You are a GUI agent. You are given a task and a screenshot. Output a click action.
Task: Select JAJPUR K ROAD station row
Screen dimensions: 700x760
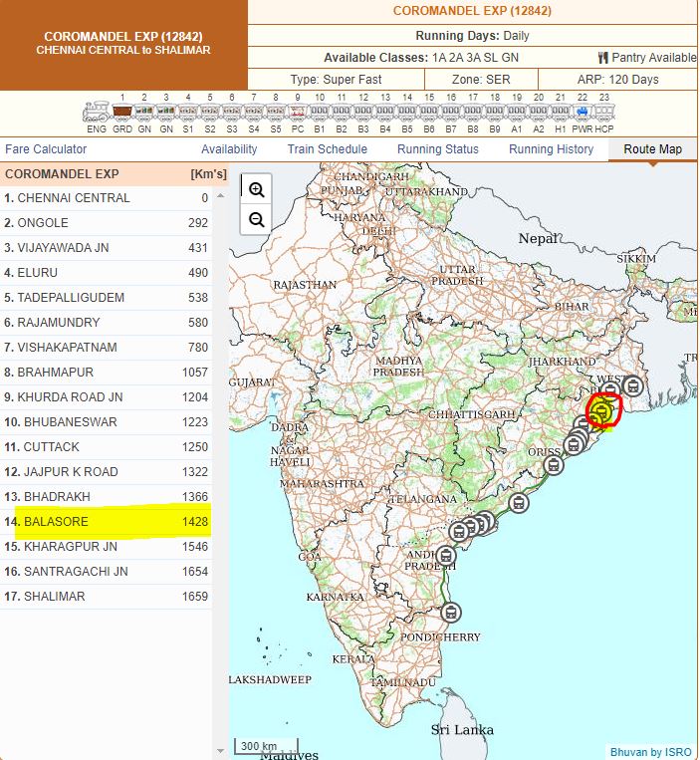106,471
